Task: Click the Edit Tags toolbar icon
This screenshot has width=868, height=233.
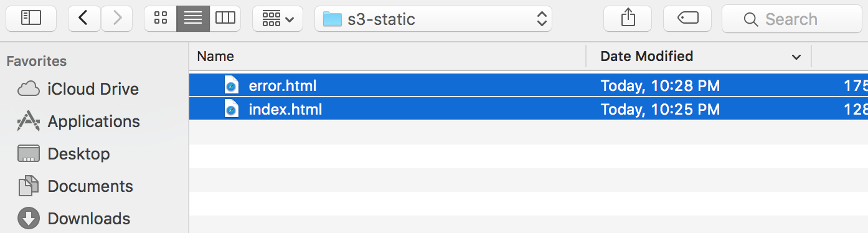Action: click(687, 19)
